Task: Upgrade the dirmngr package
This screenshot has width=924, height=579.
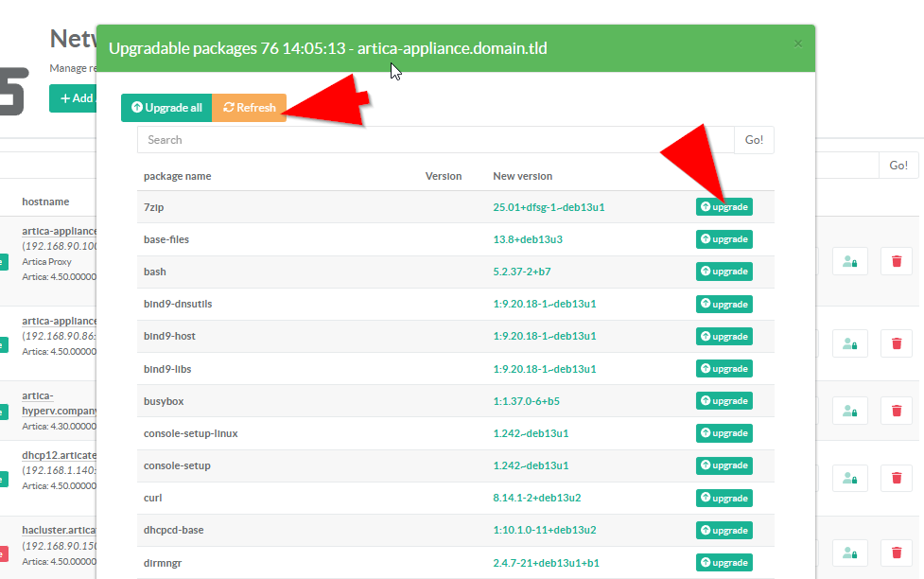Action: (724, 562)
